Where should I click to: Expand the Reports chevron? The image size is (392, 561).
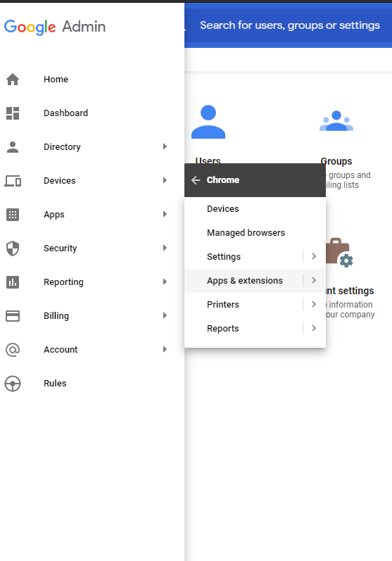[x=314, y=328]
